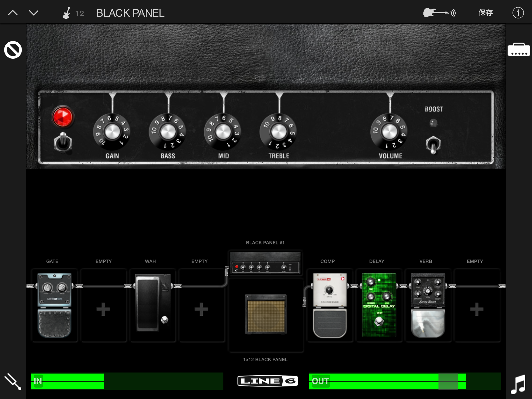Tap the BLACK PANEL preset title
Screen dimensions: 532x399
pos(130,13)
